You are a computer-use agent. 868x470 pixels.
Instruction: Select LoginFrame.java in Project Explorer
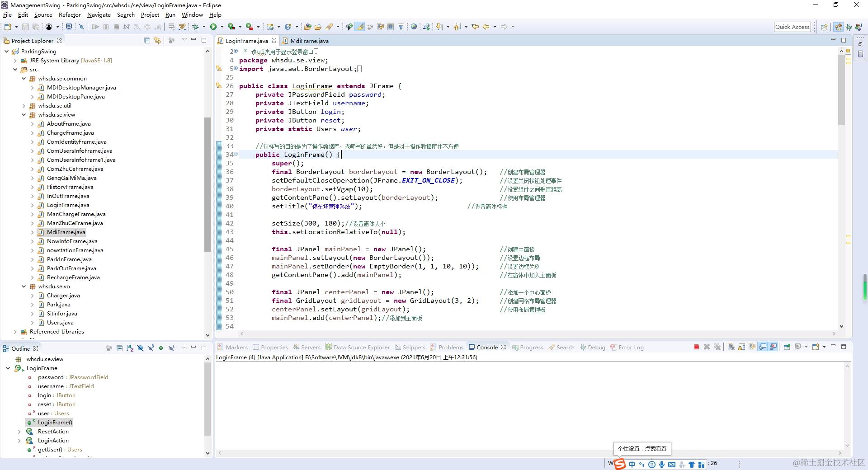(x=68, y=205)
